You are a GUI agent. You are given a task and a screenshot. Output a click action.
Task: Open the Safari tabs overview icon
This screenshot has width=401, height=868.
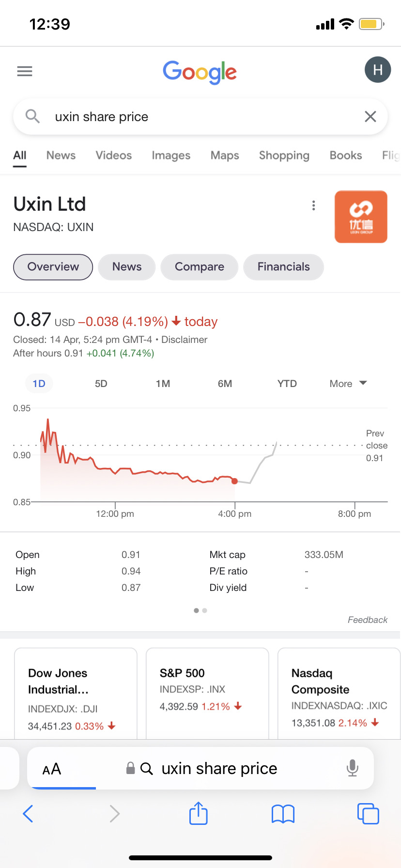tap(368, 814)
